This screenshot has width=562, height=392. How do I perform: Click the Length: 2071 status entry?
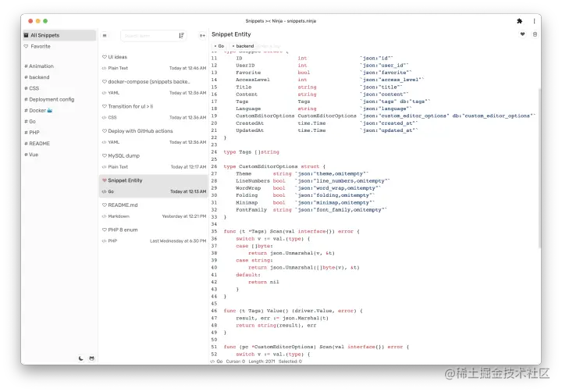[261, 362]
